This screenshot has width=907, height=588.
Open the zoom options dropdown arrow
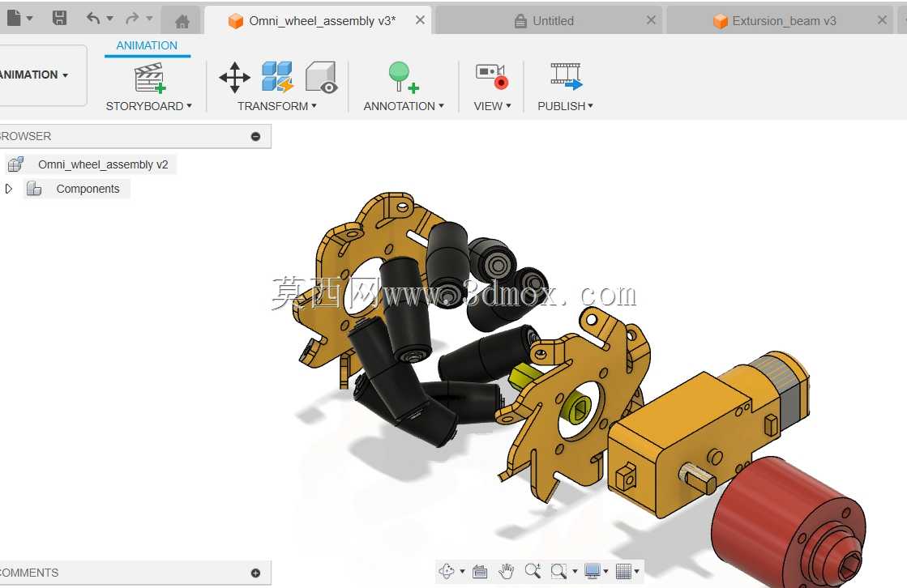point(575,572)
